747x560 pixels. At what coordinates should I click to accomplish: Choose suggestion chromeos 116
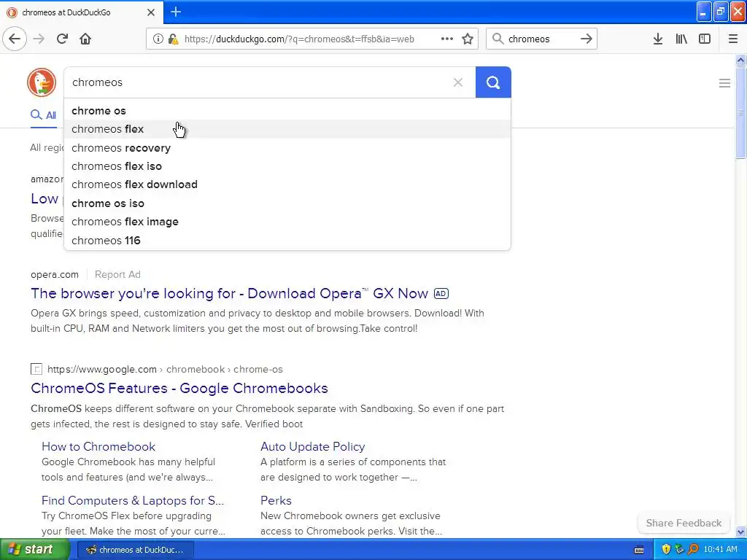pyautogui.click(x=287, y=241)
